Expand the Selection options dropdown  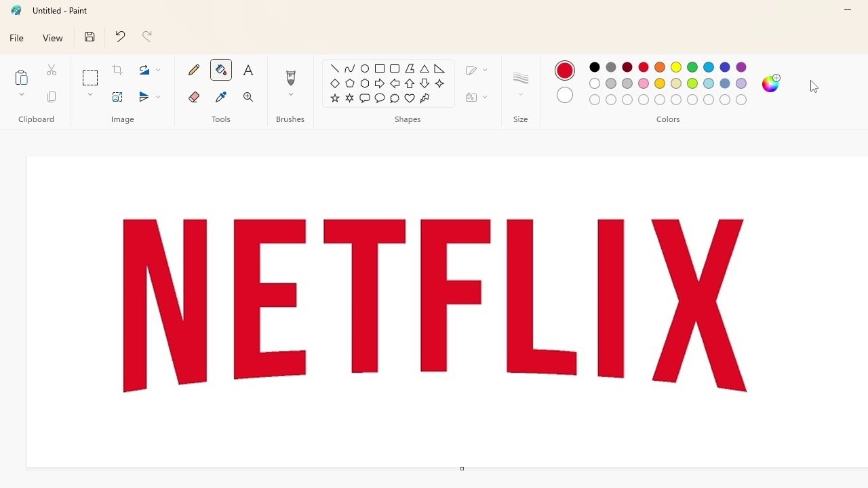tap(90, 95)
